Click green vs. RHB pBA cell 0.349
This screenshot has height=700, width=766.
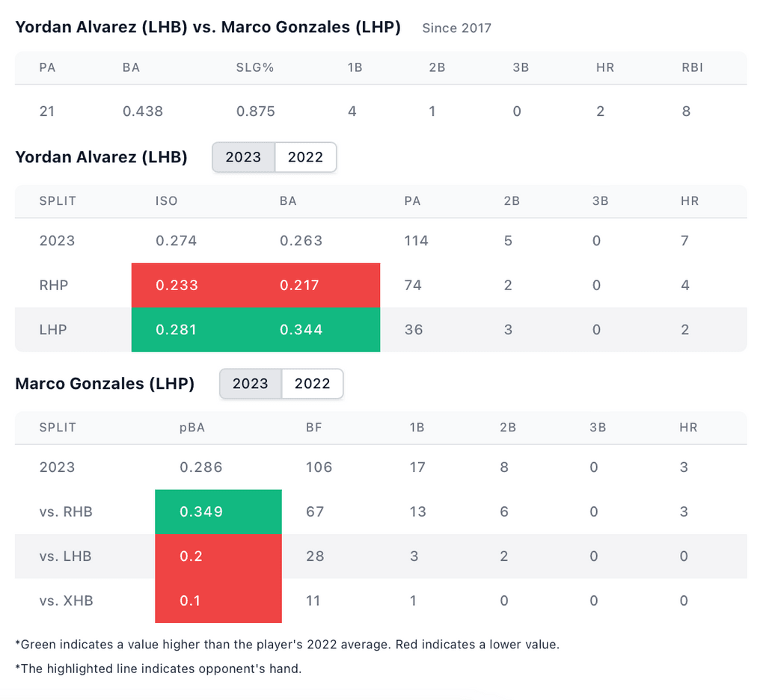pyautogui.click(x=201, y=512)
